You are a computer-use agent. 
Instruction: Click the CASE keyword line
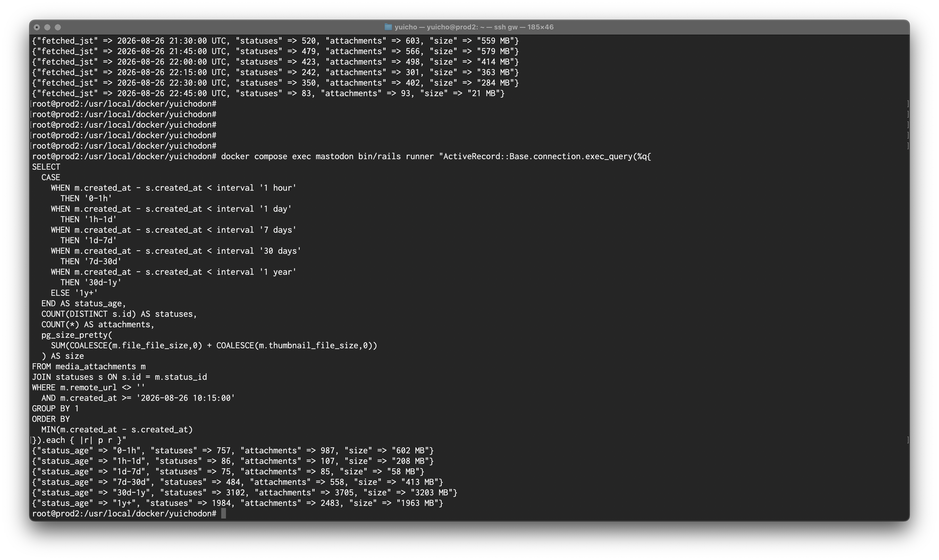point(50,178)
